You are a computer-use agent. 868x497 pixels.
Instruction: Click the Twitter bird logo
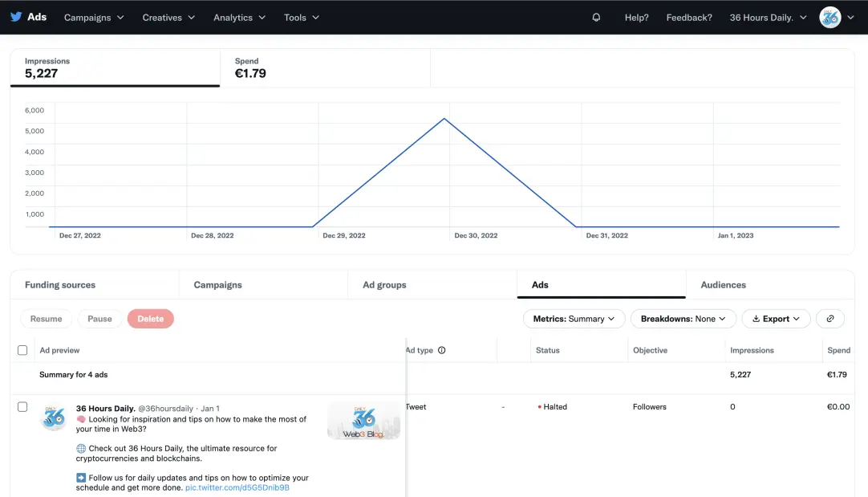tap(16, 17)
